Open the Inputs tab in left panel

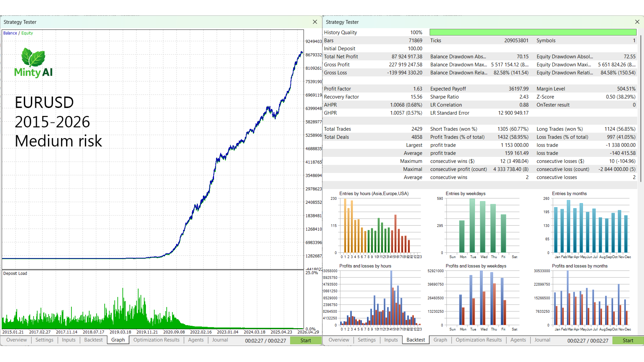[69, 340]
